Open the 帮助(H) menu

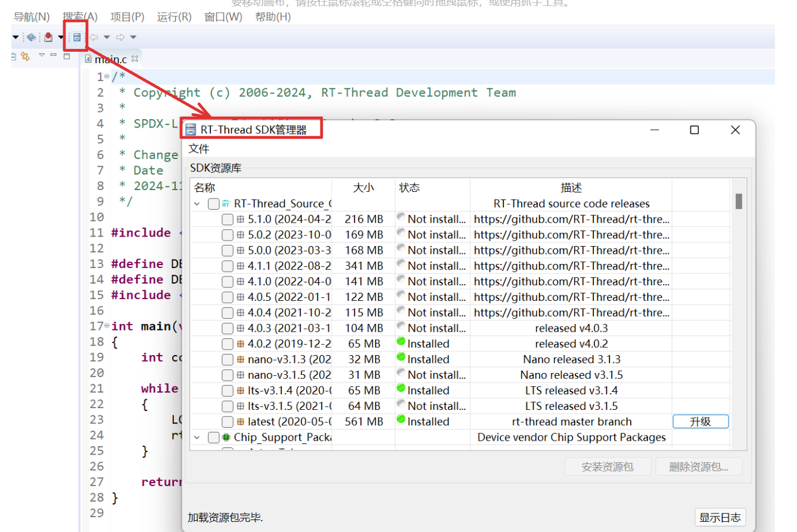point(273,17)
